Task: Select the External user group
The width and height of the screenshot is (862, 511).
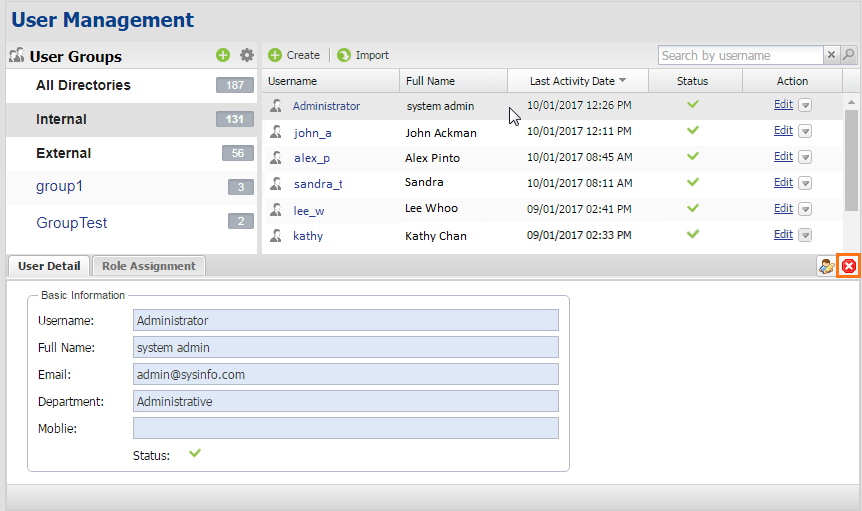Action: pyautogui.click(x=64, y=153)
